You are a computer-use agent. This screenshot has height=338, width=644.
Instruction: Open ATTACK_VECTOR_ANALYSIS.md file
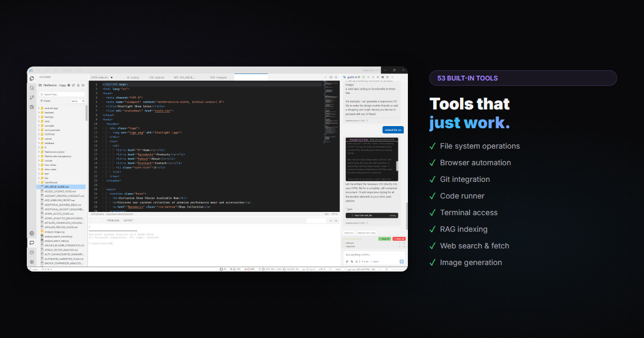tap(61, 250)
